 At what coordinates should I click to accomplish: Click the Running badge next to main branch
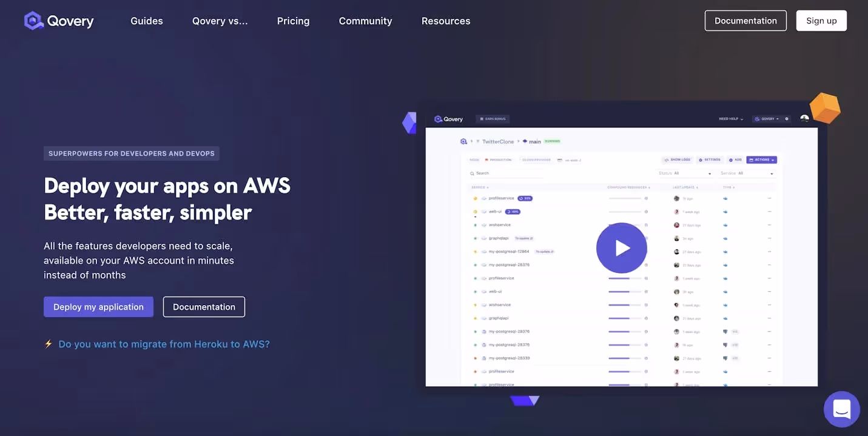(551, 141)
